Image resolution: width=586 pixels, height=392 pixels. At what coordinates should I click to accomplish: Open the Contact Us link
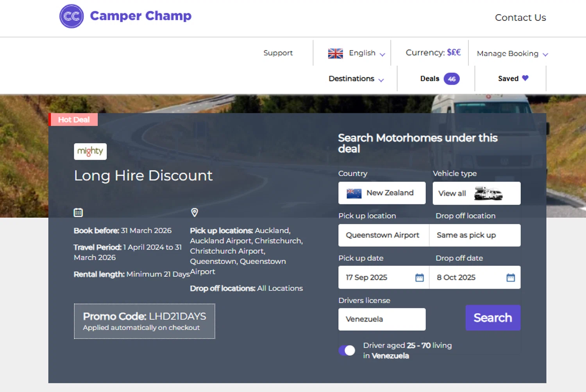pos(520,18)
